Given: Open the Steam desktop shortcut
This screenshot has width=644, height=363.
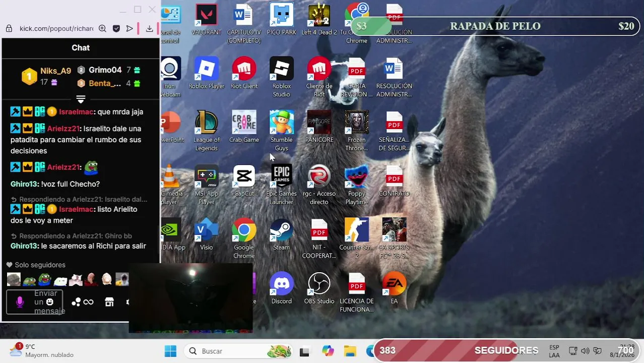Looking at the screenshot, I should click(x=281, y=235).
